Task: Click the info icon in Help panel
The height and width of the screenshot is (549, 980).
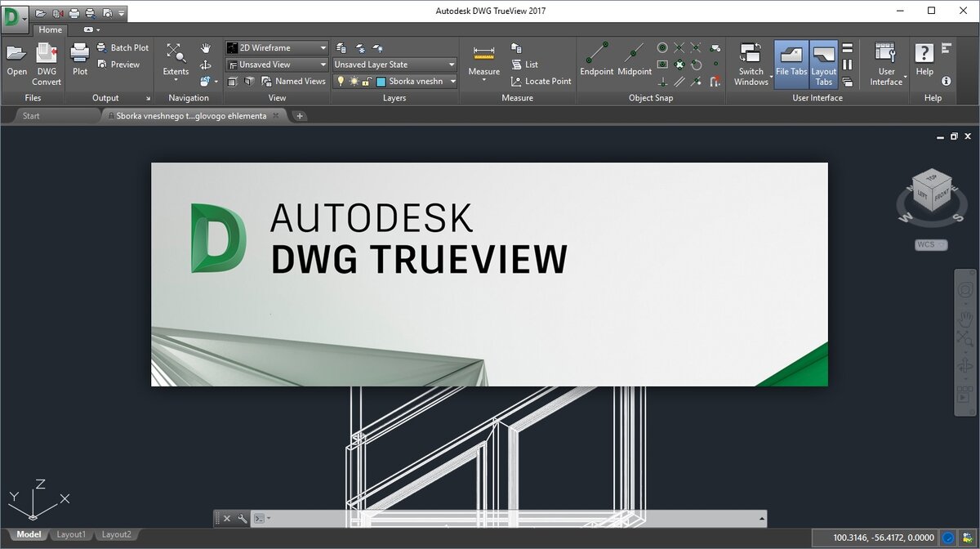Action: (x=947, y=82)
